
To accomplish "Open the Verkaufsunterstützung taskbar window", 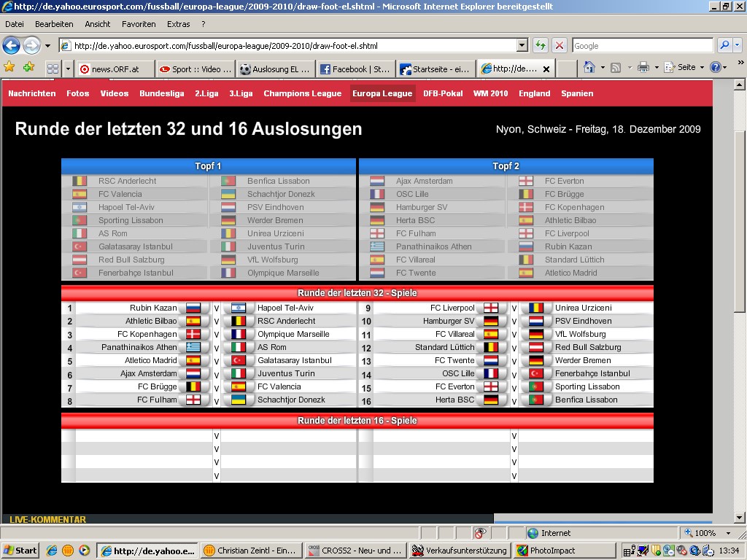I will coord(460,551).
